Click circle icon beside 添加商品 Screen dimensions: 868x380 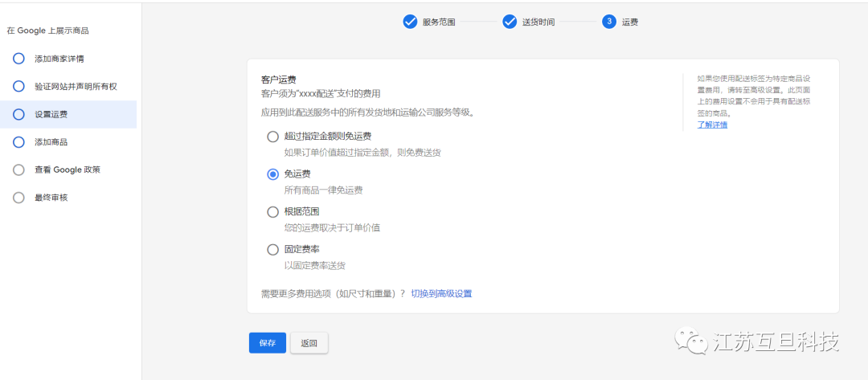click(x=18, y=142)
